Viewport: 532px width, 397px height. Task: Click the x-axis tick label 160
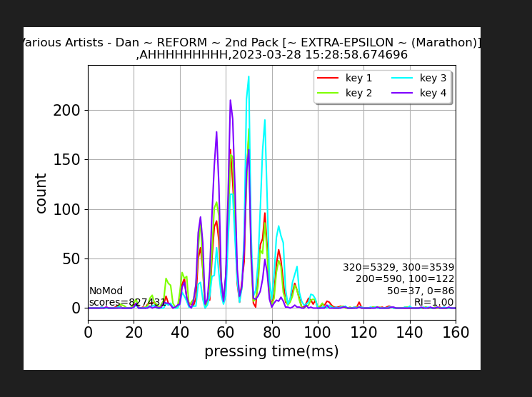(456, 333)
